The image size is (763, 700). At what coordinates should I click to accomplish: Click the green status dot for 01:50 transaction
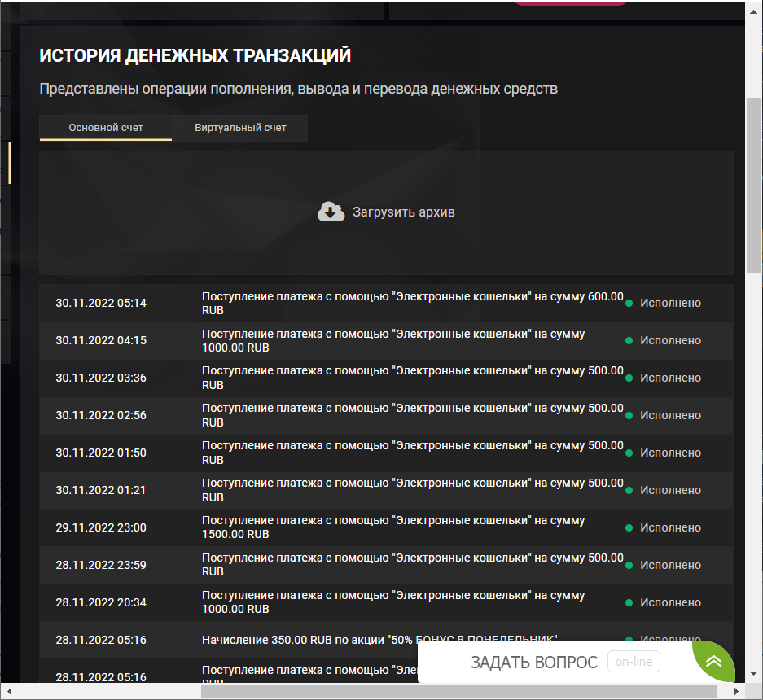pos(629,453)
